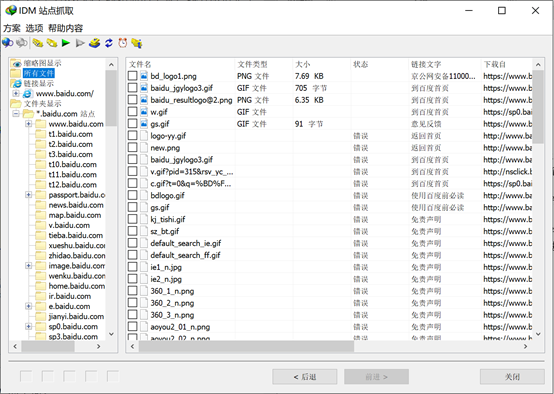Tick the aoyou2_01_n.png checkbox
The width and height of the screenshot is (554, 394).
pyautogui.click(x=132, y=327)
